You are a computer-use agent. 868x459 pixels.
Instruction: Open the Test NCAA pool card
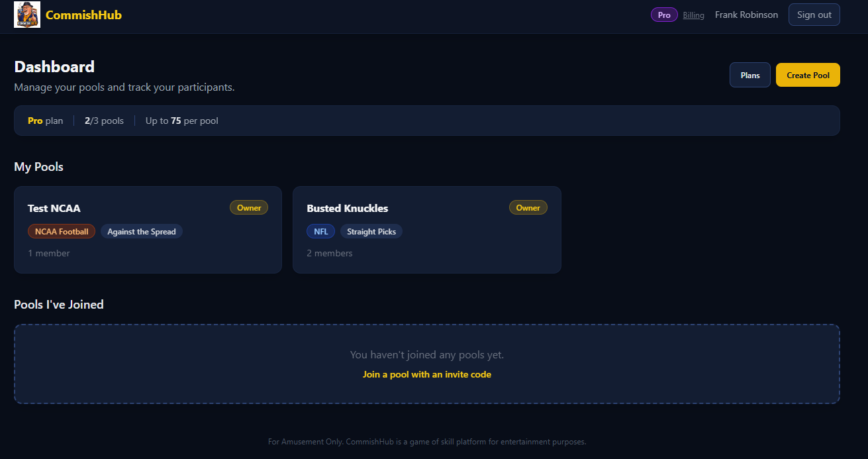[x=54, y=208]
